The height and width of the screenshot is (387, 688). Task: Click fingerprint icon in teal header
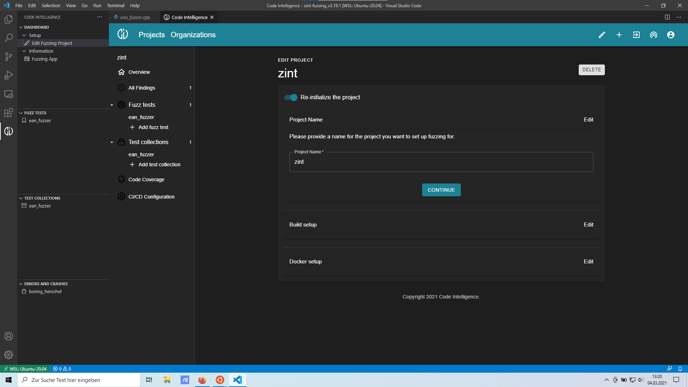tap(653, 35)
